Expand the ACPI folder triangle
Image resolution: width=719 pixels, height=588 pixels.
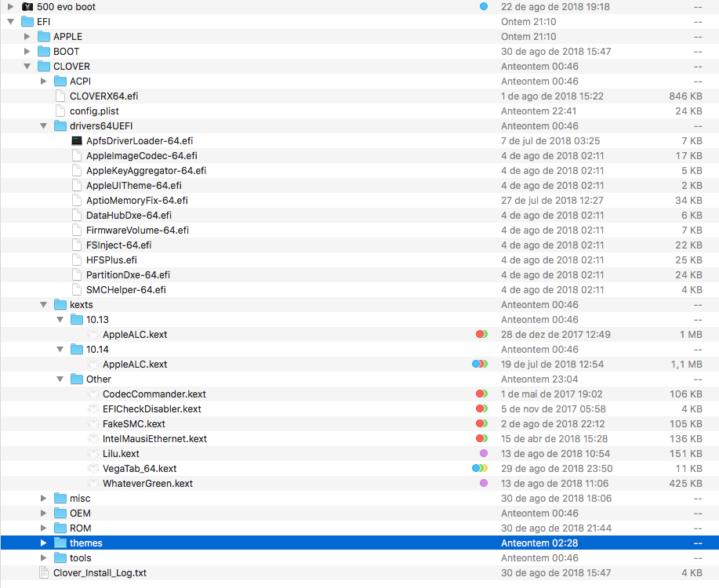[x=44, y=82]
